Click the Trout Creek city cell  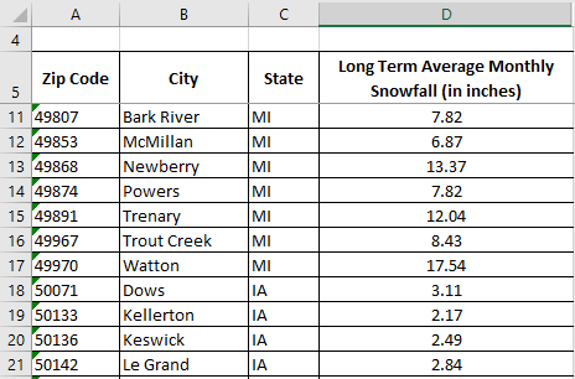click(x=184, y=240)
